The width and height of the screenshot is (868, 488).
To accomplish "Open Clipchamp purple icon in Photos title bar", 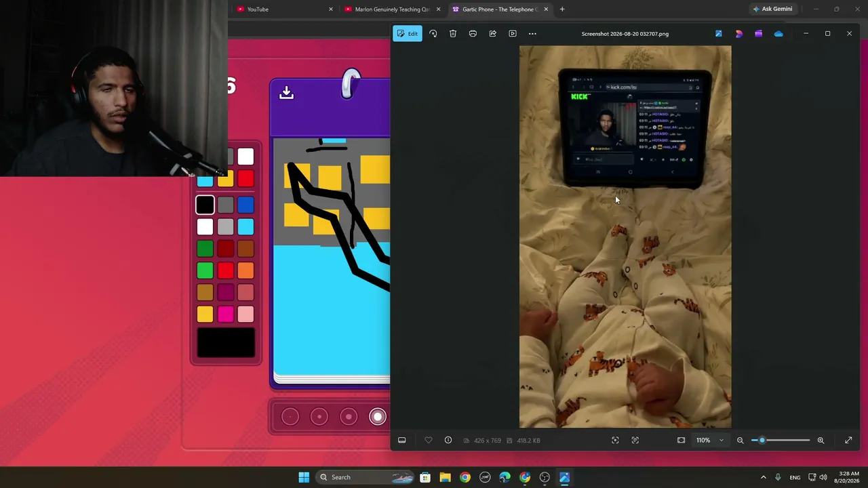I will pos(759,33).
